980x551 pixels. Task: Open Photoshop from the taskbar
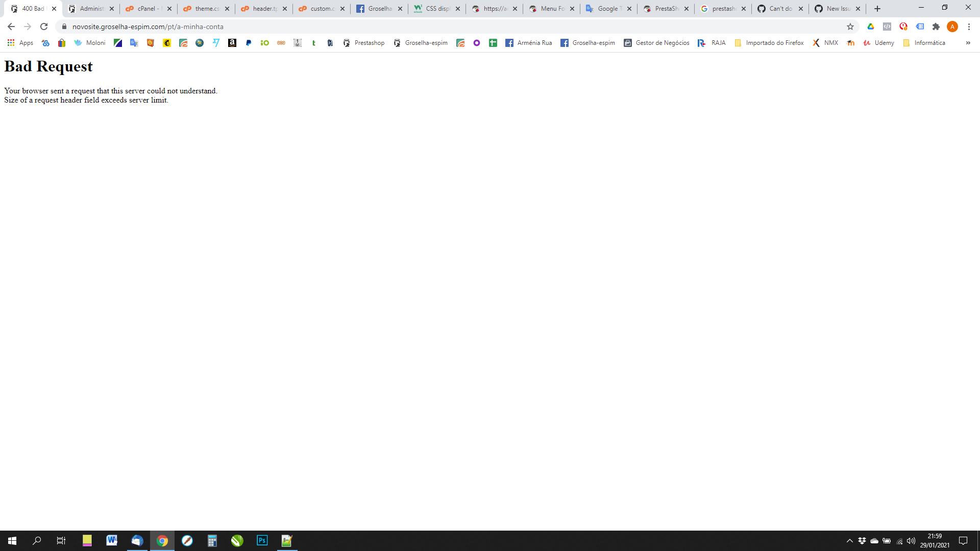pyautogui.click(x=262, y=540)
